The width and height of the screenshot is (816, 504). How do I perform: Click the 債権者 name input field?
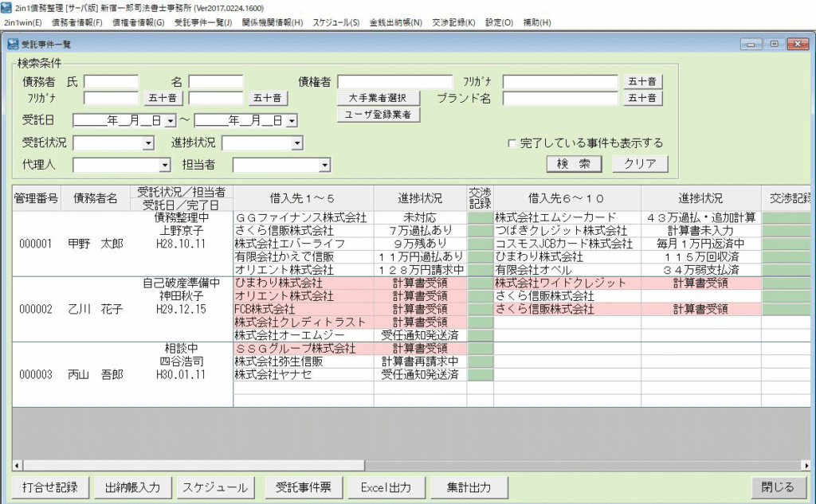(394, 81)
